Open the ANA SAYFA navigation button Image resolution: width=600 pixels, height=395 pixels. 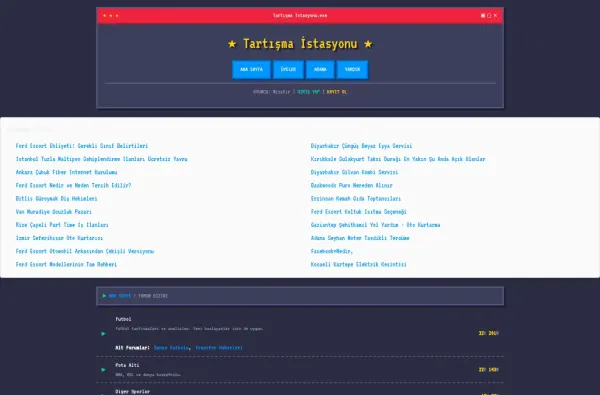point(251,69)
